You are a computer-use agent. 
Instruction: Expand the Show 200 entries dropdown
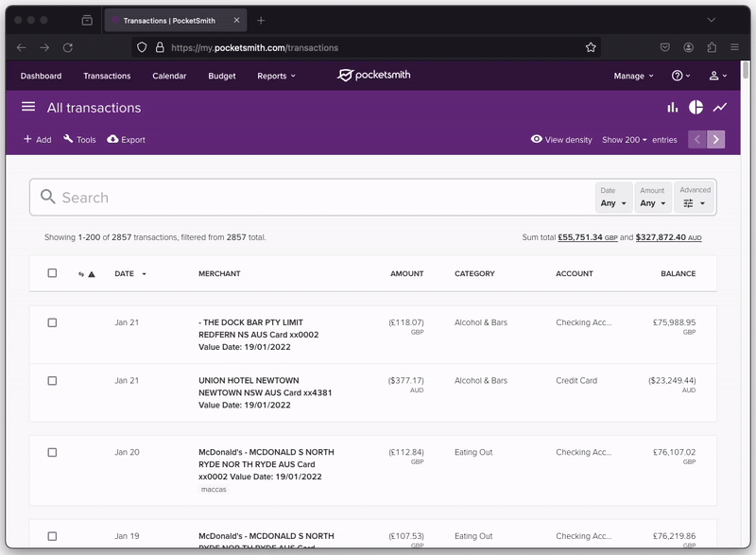tap(625, 140)
